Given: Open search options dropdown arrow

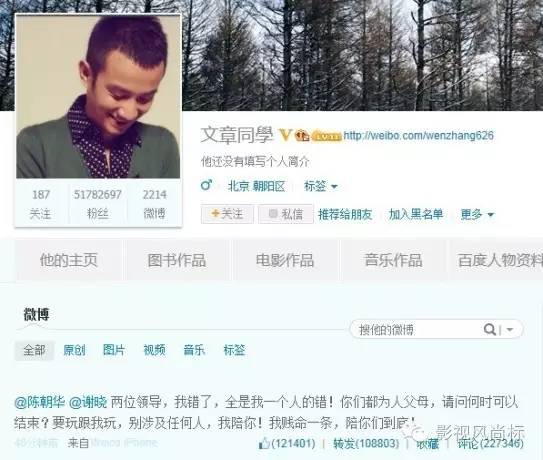Looking at the screenshot, I should pos(509,330).
